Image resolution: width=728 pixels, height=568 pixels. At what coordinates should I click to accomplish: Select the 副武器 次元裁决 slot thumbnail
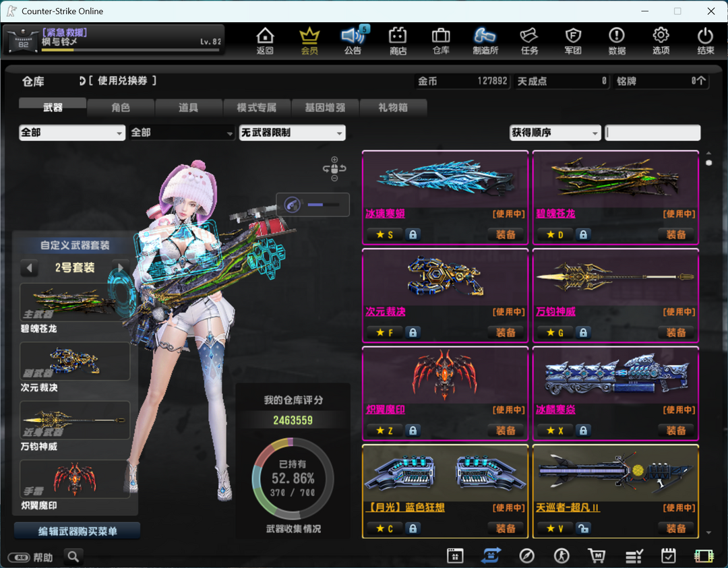pyautogui.click(x=75, y=362)
